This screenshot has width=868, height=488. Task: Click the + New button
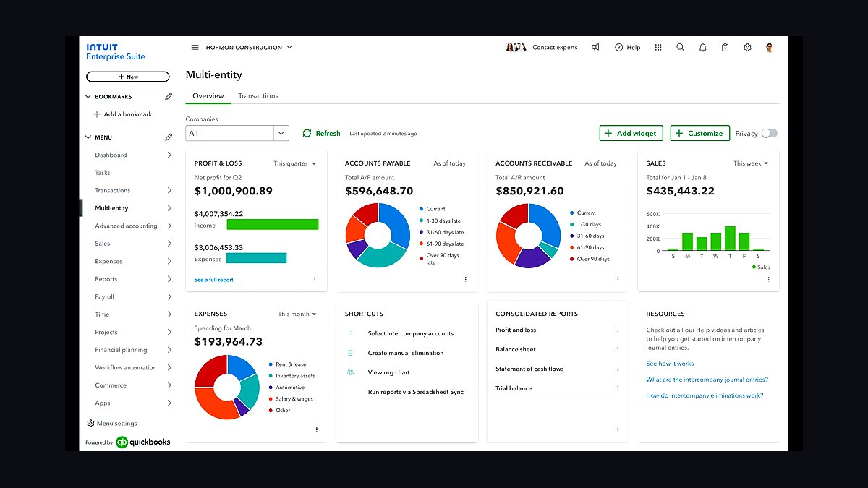128,77
